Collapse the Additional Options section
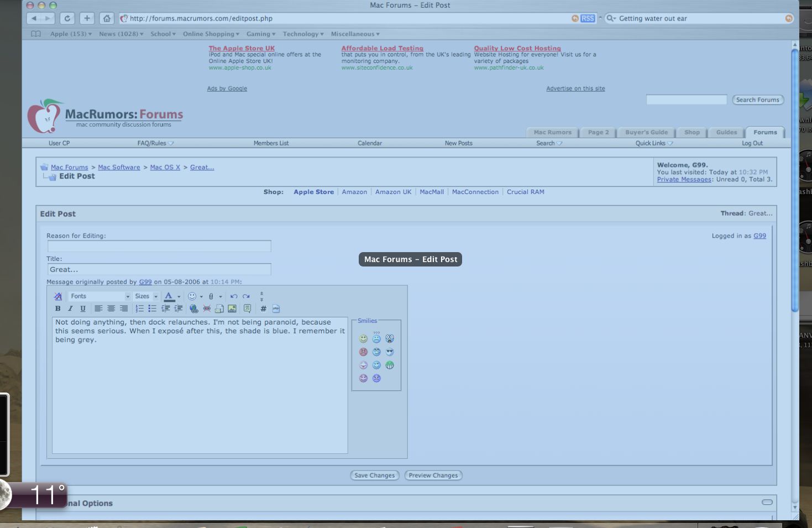 767,502
